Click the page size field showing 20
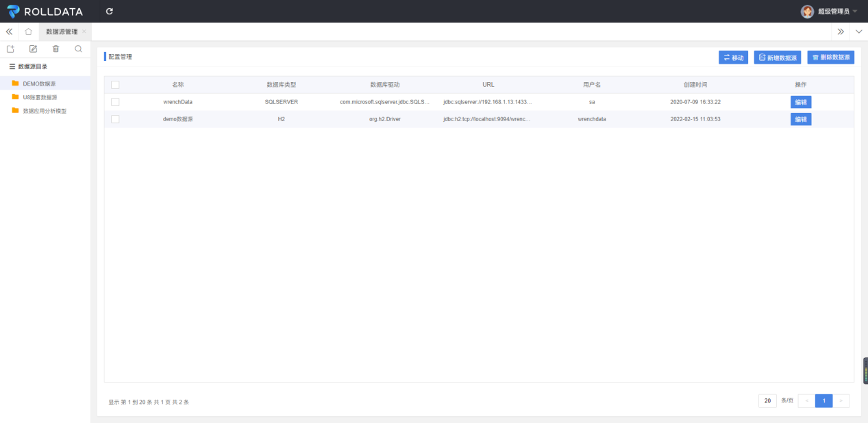 click(767, 401)
